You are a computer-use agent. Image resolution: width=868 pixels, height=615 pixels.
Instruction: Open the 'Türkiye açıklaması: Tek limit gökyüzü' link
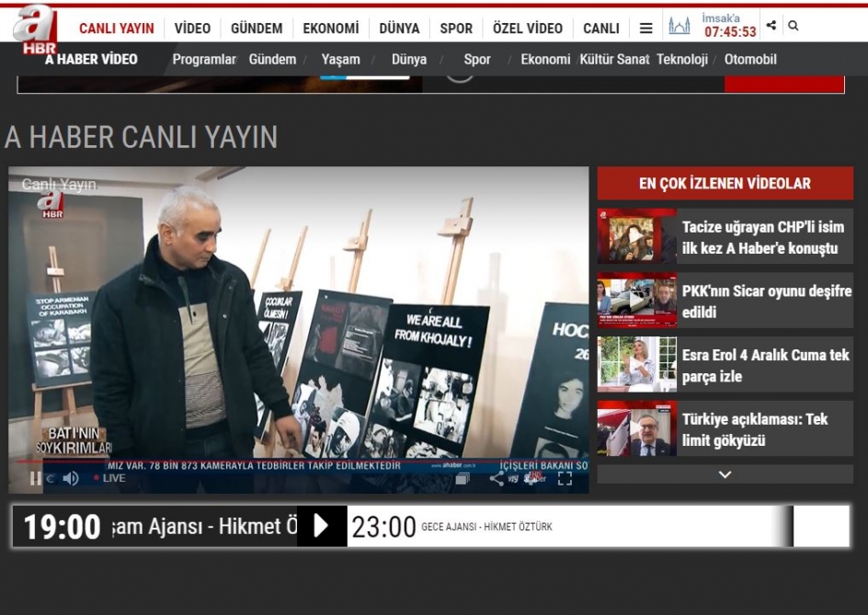tap(755, 429)
